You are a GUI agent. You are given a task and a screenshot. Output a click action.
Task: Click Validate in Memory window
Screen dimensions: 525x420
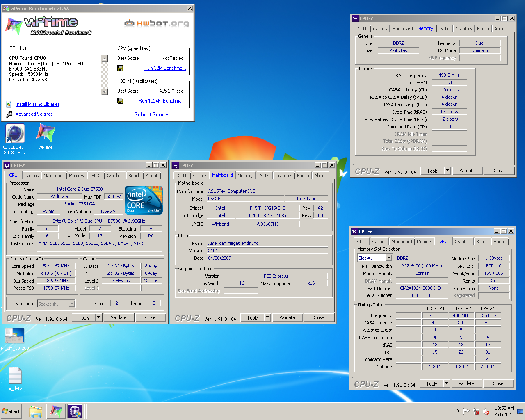click(467, 171)
